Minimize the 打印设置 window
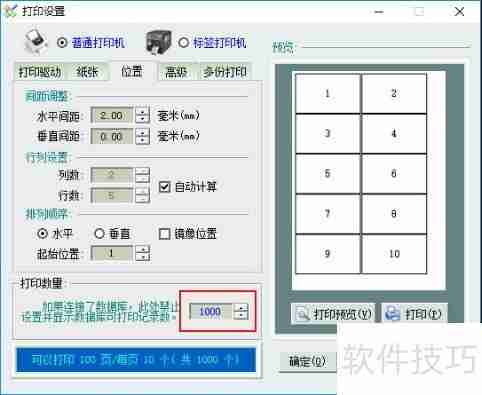 [379, 12]
